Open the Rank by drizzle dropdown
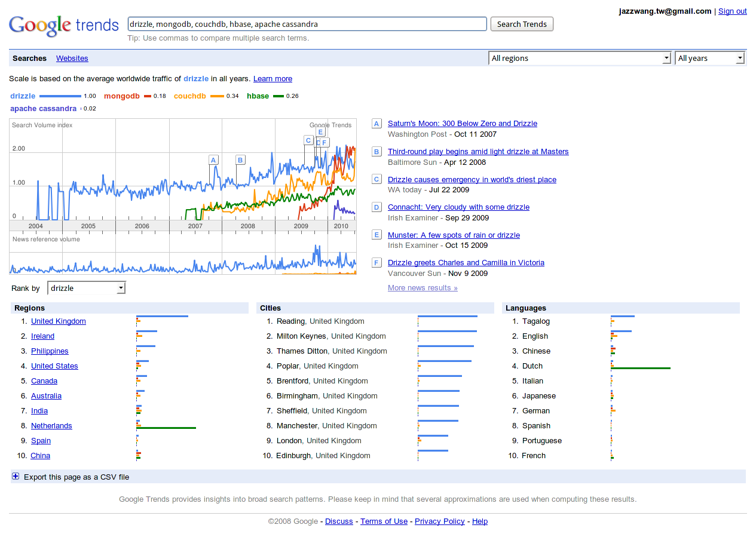Viewport: 756px width, 540px height. click(87, 288)
